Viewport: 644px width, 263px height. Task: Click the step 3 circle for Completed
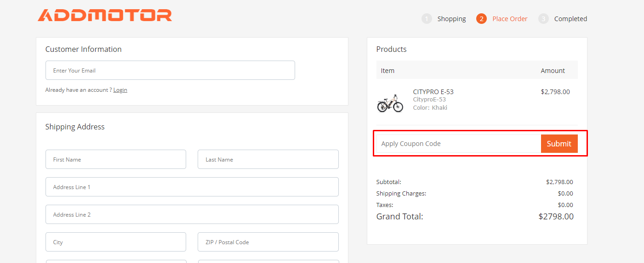pos(543,19)
